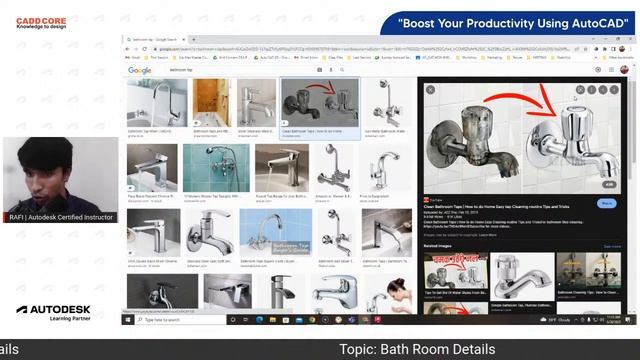Open Cortana circle on taskbar
This screenshot has width=640, height=360.
(x=233, y=320)
